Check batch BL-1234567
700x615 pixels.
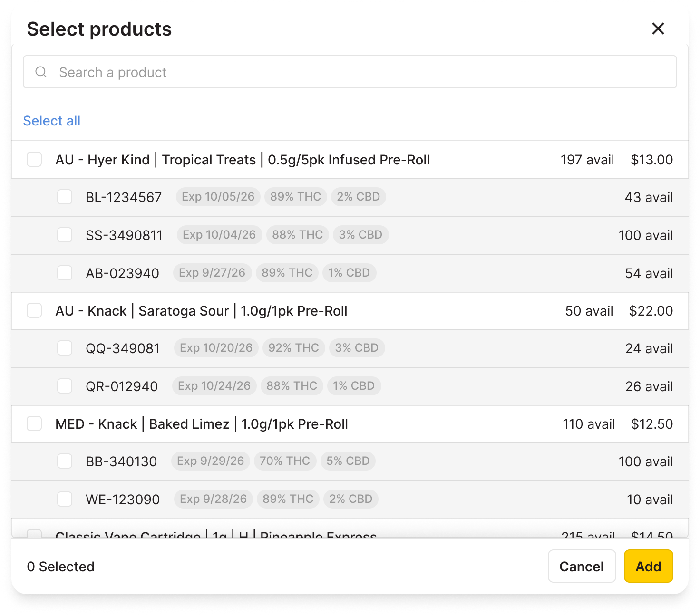click(x=65, y=197)
